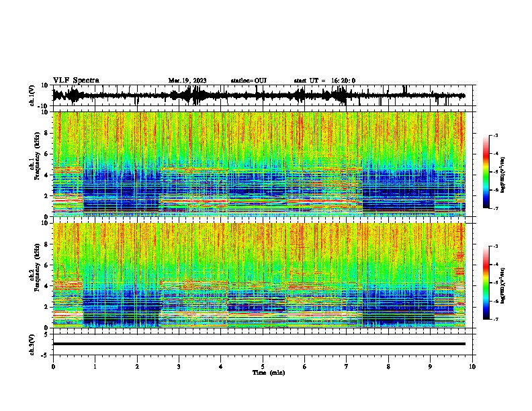Click the ch.3 flat black trace
Viewport: 532px width, 411px height.
point(259,344)
